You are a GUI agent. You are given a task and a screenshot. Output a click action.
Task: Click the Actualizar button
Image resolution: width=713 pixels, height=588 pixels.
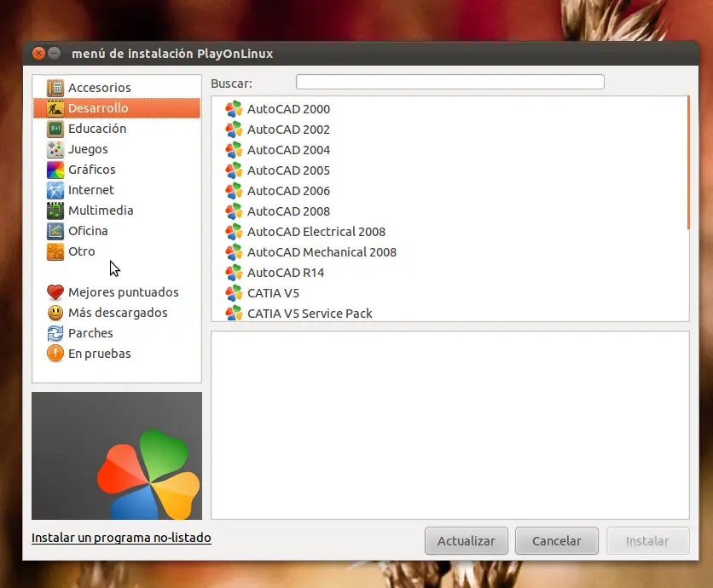click(x=466, y=541)
